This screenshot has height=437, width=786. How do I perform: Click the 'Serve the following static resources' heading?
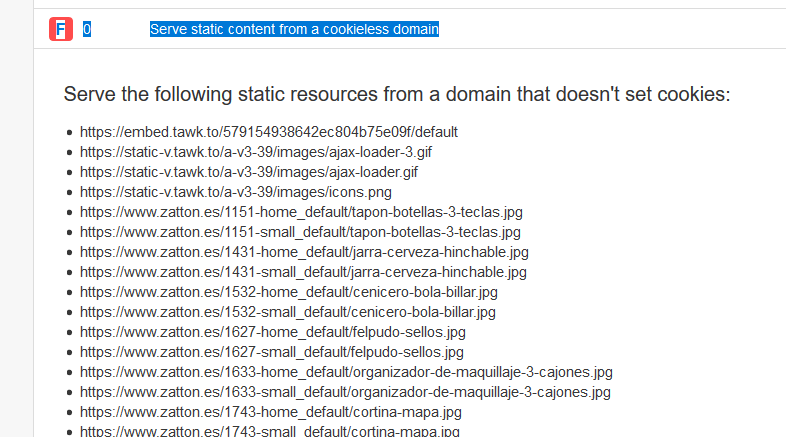pyautogui.click(x=397, y=94)
